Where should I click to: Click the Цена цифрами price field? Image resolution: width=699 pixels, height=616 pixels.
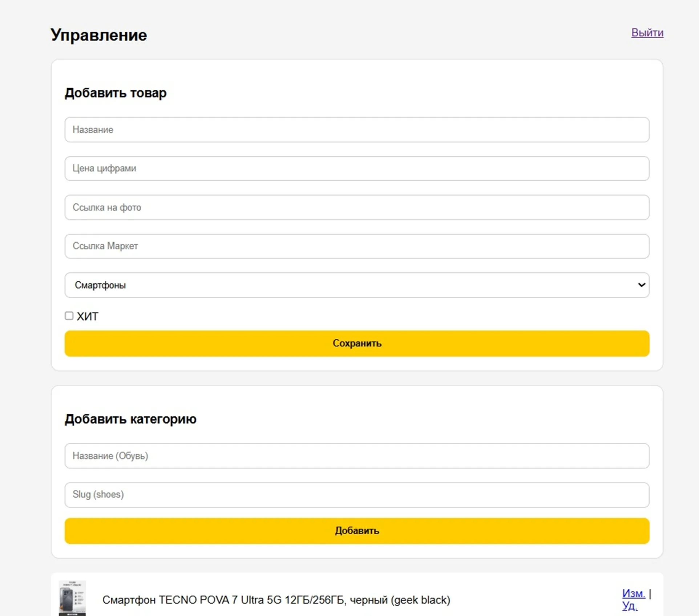point(357,169)
